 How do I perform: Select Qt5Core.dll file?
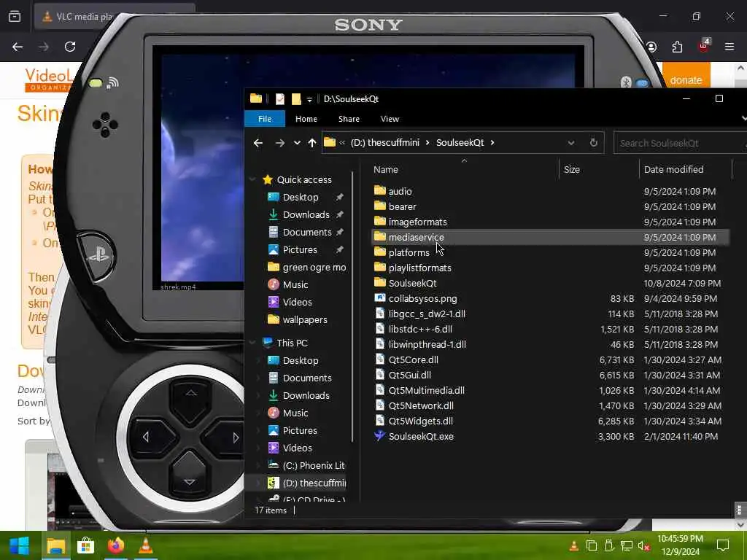point(413,359)
